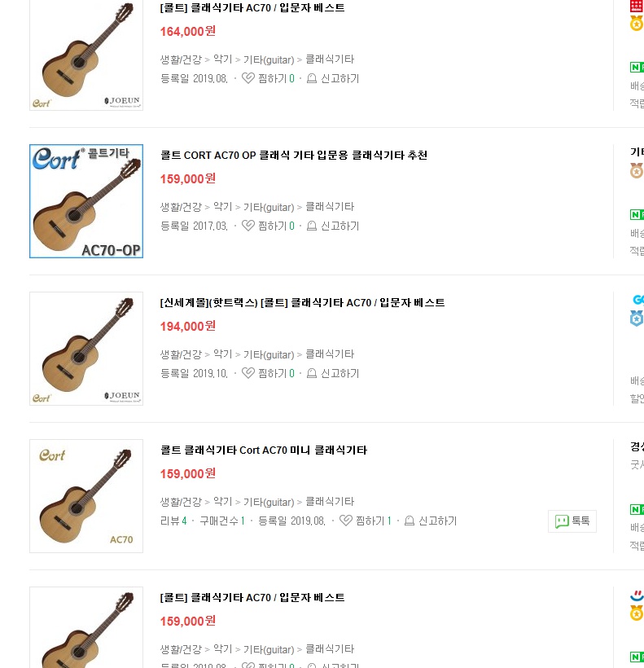Open the 톡톡 chat button
Viewport: 644px width, 668px height.
click(572, 521)
